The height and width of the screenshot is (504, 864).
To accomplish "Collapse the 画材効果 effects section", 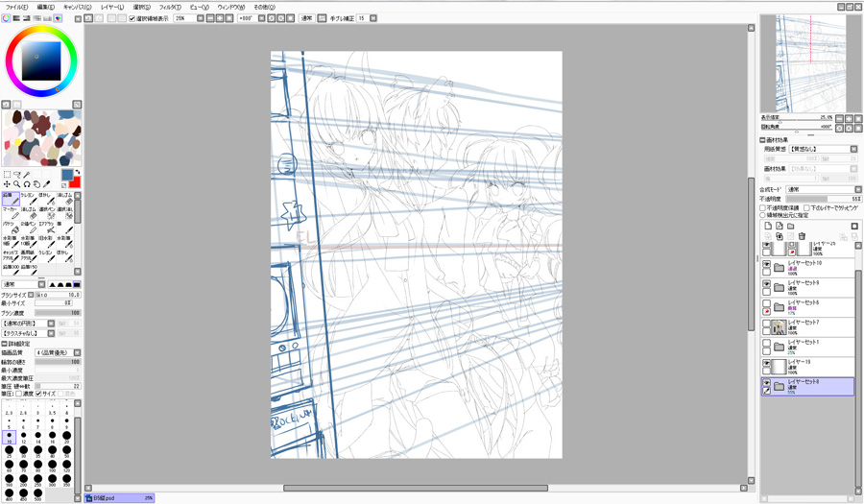I will point(762,140).
